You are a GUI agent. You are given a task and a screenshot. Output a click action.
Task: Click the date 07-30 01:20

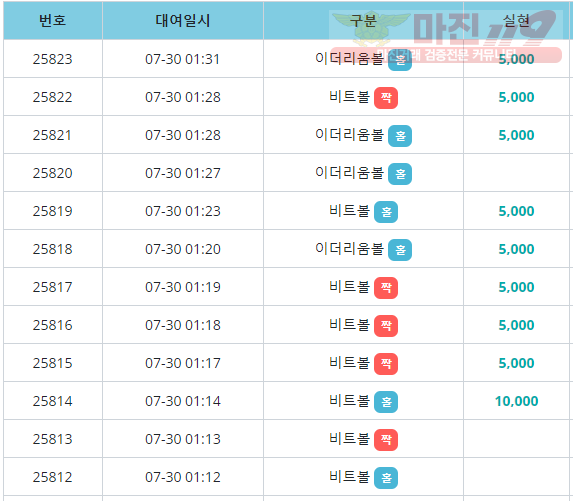tap(183, 249)
